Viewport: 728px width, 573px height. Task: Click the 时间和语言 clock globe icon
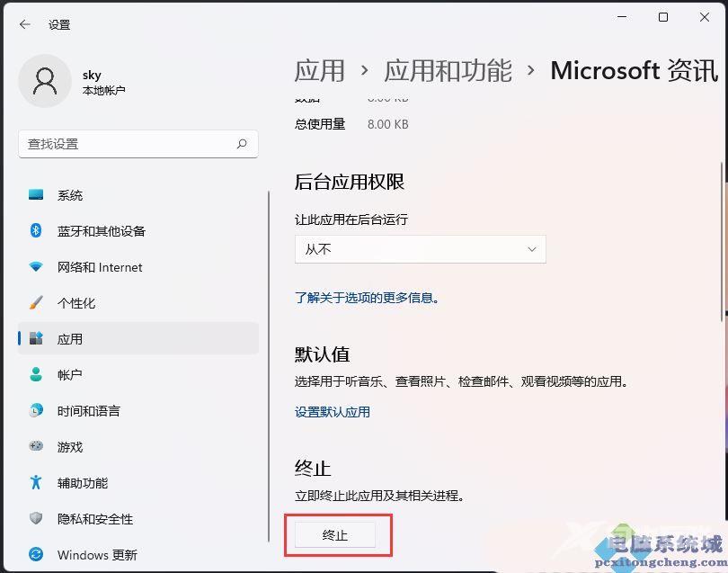click(36, 410)
